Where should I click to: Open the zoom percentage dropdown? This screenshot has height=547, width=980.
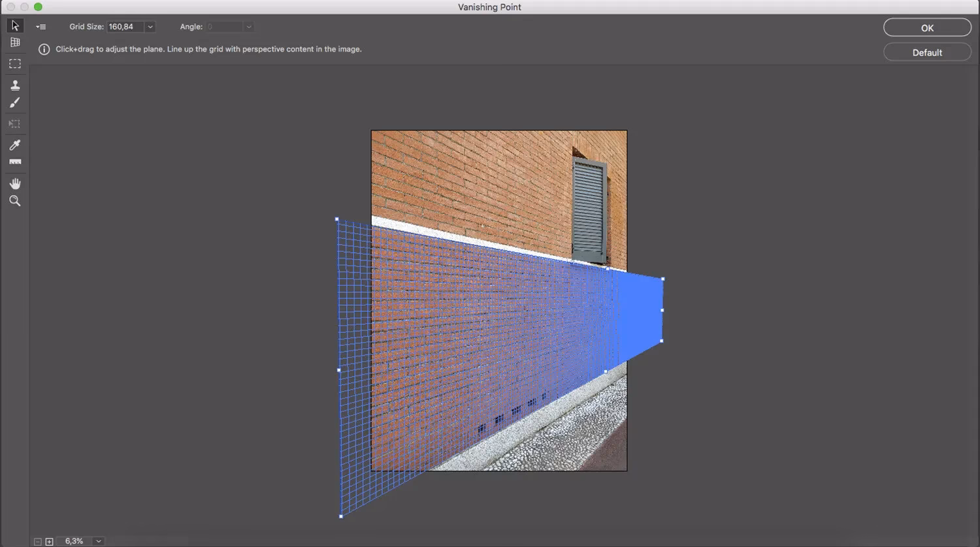[x=98, y=541]
